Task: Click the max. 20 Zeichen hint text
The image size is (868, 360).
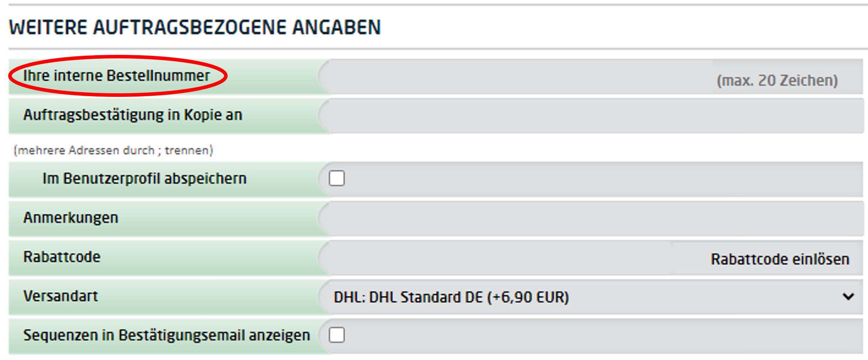Action: (777, 80)
